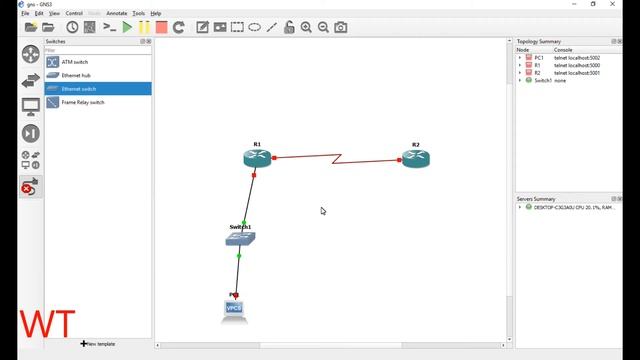Open the Help menu
Image resolution: width=640 pixels, height=360 pixels.
point(156,13)
